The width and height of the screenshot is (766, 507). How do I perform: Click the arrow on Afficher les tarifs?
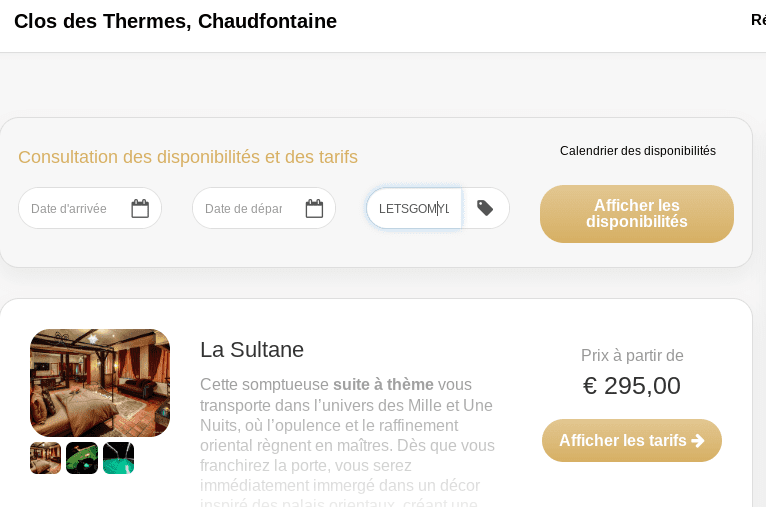[698, 441]
